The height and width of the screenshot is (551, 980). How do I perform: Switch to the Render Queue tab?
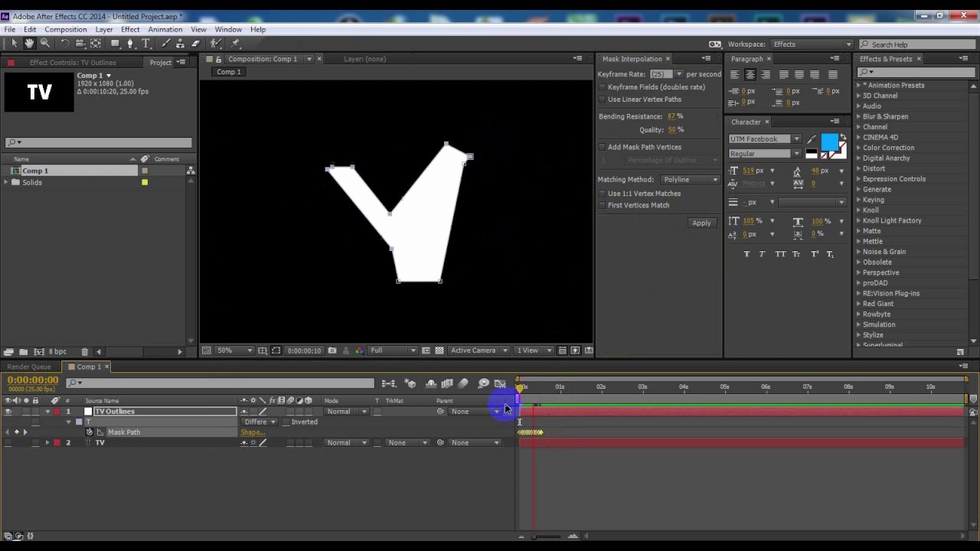[x=29, y=367]
